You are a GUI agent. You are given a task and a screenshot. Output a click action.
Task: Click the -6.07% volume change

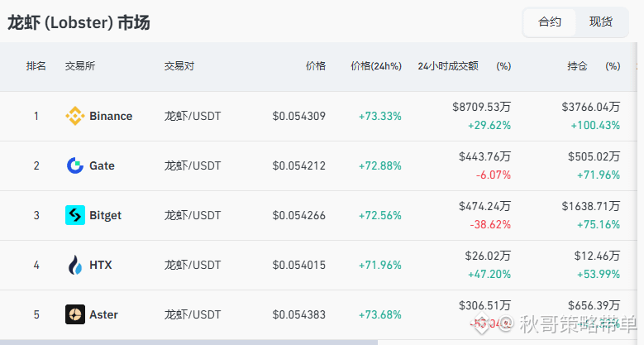(x=494, y=175)
